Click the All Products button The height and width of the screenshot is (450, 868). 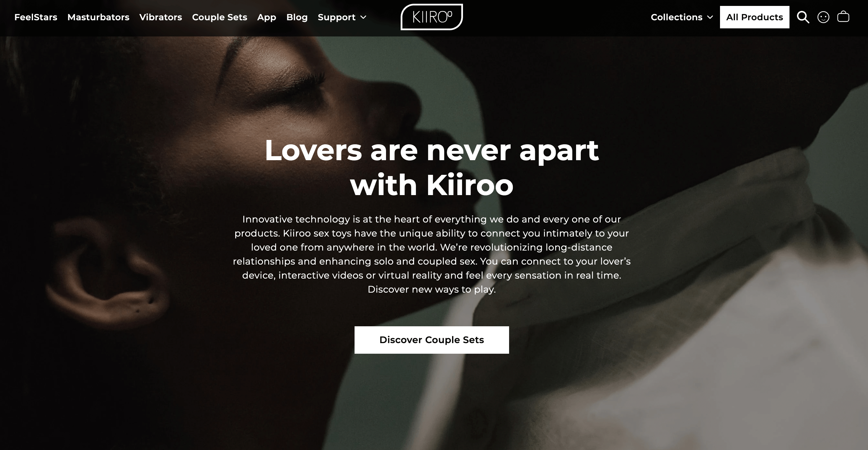click(x=755, y=17)
